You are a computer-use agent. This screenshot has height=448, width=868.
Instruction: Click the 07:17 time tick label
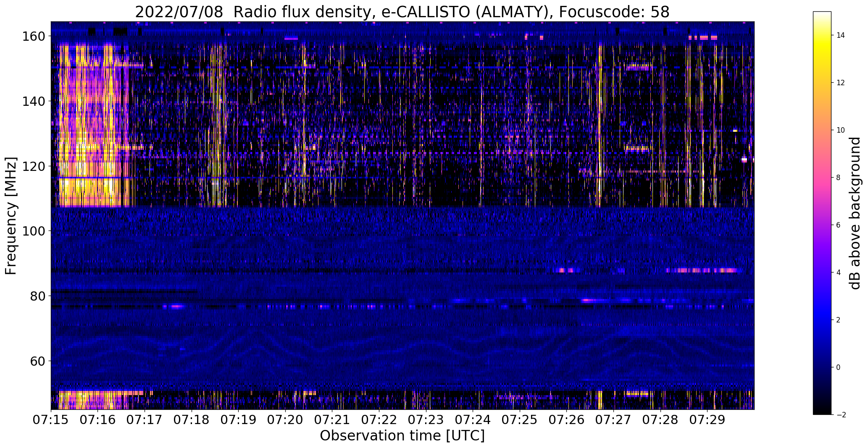pyautogui.click(x=145, y=420)
